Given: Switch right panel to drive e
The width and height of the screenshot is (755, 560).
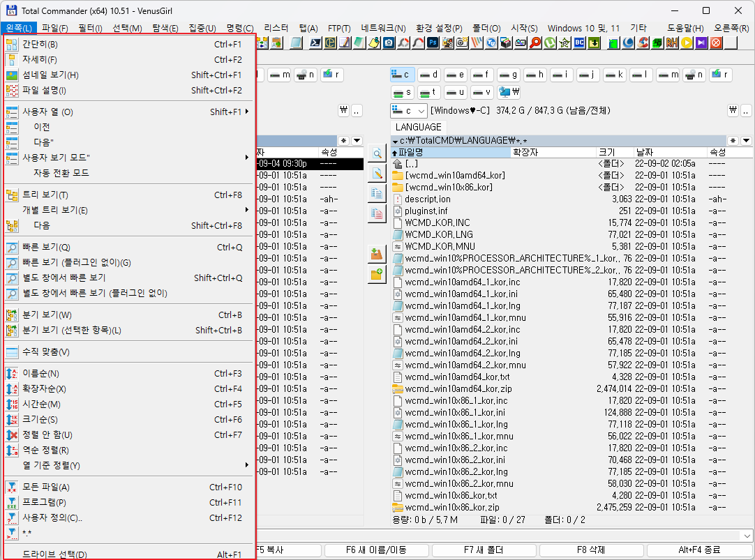Looking at the screenshot, I should (455, 75).
